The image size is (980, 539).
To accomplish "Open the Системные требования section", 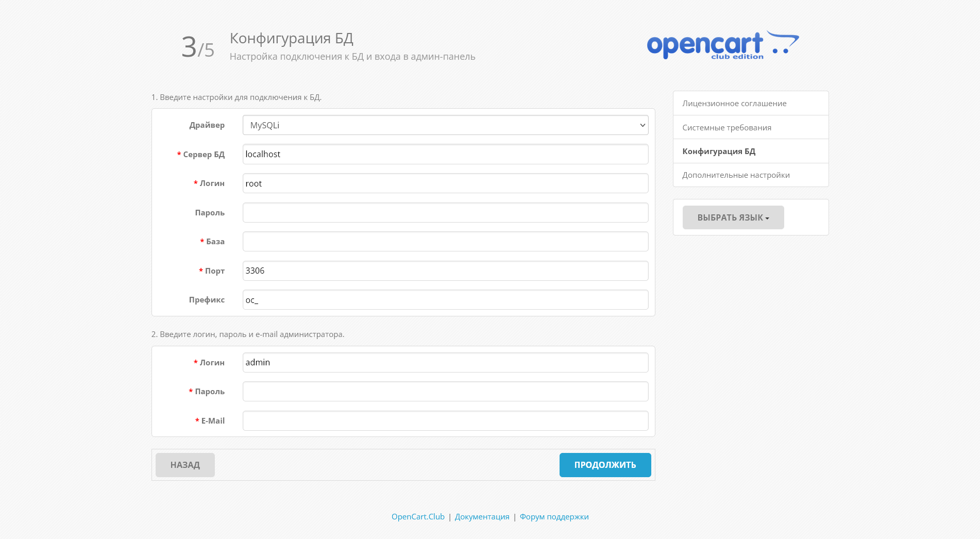I will coord(726,127).
